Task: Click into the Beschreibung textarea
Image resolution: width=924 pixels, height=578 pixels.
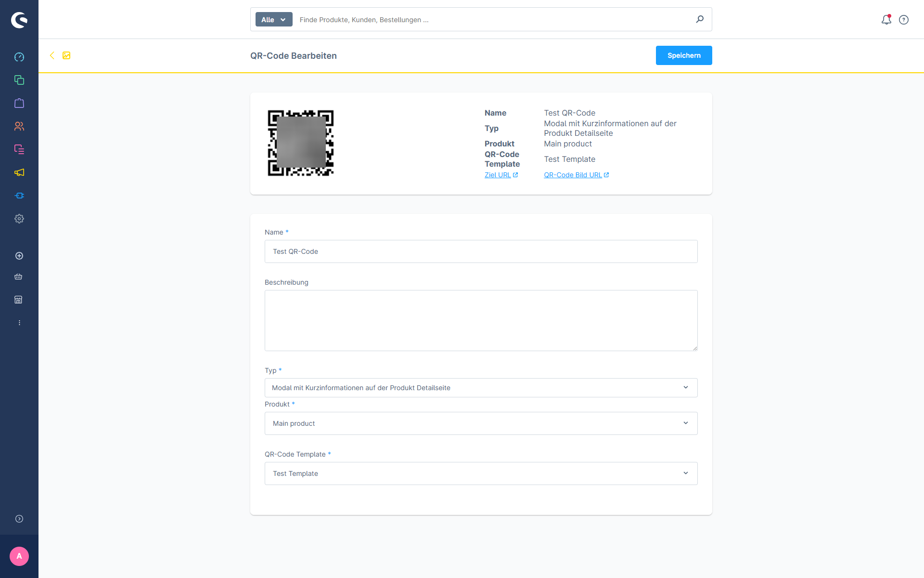Action: pyautogui.click(x=481, y=320)
